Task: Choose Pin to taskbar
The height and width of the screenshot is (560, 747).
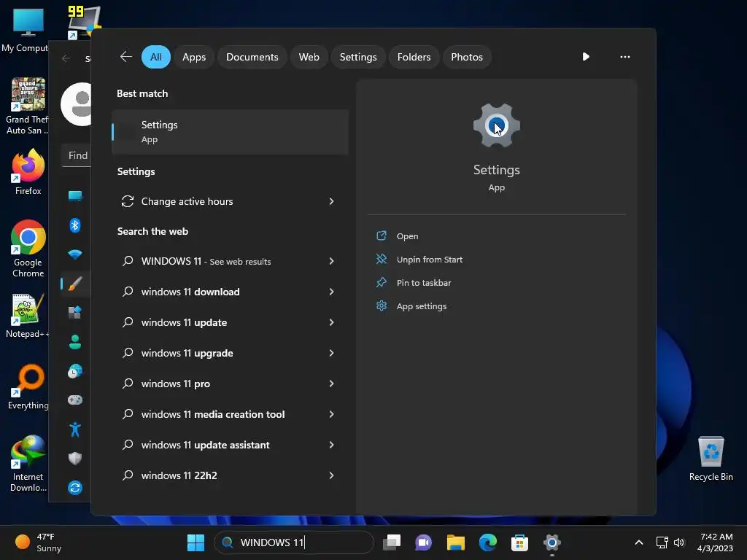Action: 424,283
